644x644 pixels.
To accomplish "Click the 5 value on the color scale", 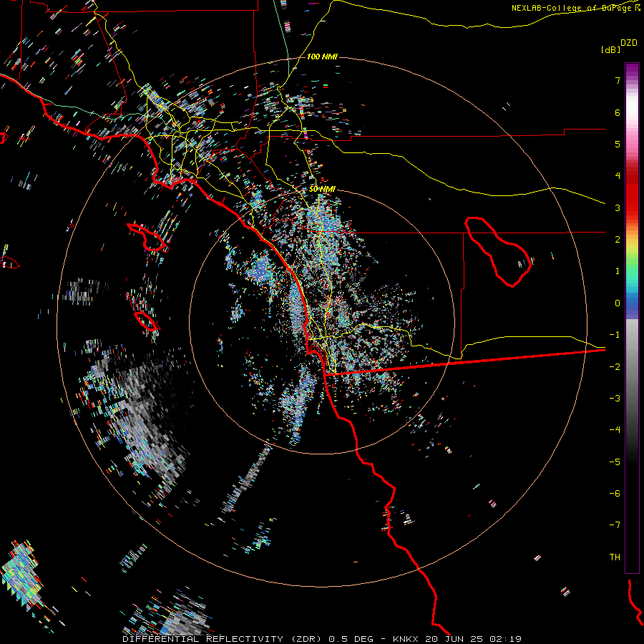I will [618, 144].
